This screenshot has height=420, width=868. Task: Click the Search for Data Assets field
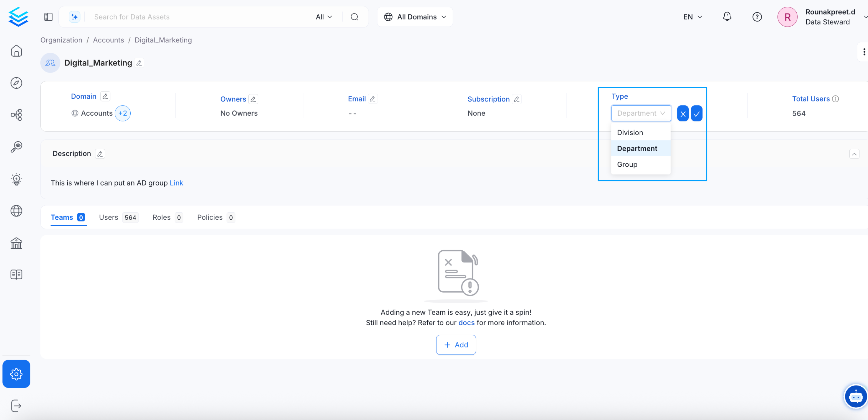tap(199, 17)
